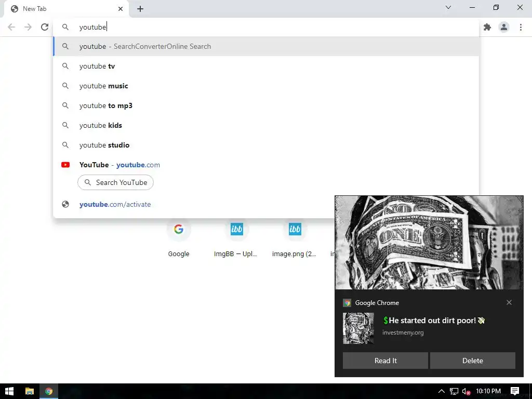
Task: Choose the youtube music suggestion
Action: point(266,86)
